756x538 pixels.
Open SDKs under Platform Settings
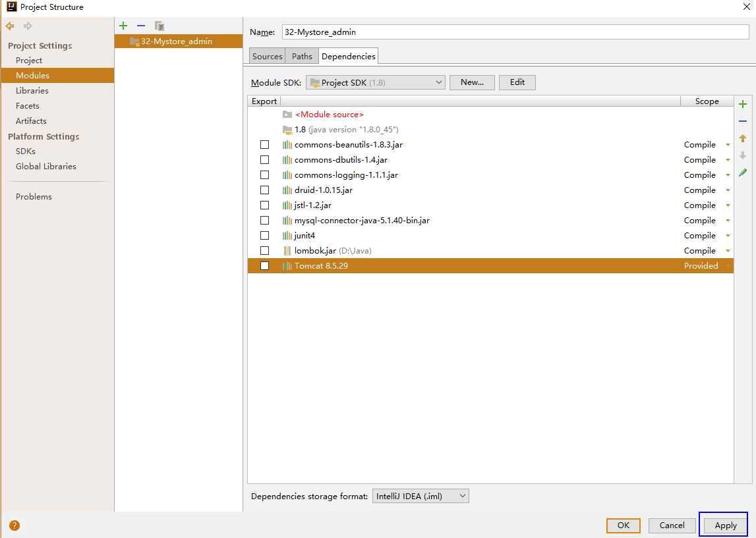pos(26,151)
